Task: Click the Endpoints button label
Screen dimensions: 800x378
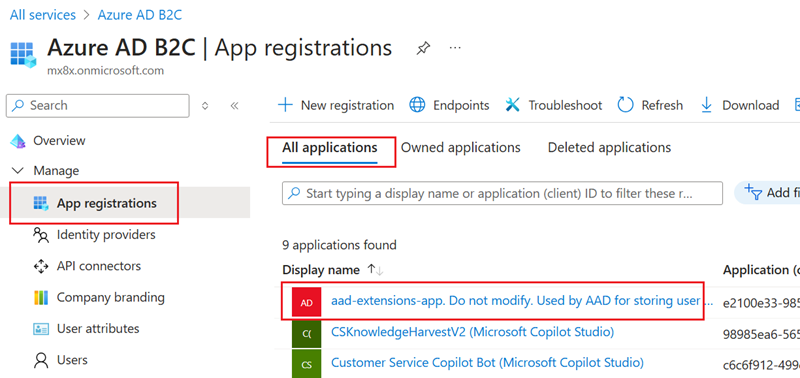Action: (x=461, y=106)
